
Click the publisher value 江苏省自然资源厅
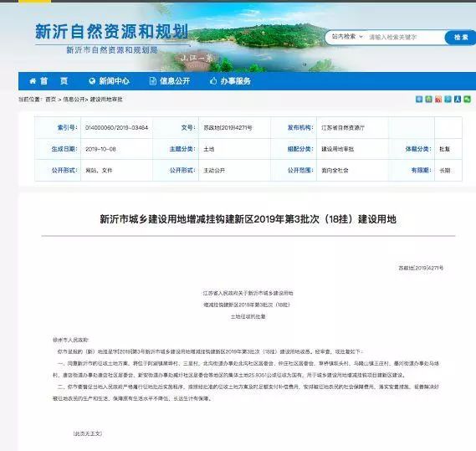click(x=343, y=128)
